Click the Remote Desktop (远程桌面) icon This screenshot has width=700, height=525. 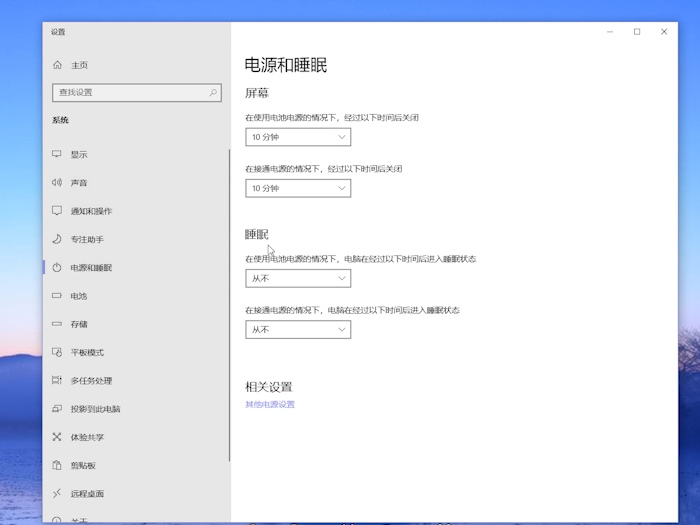pos(57,493)
